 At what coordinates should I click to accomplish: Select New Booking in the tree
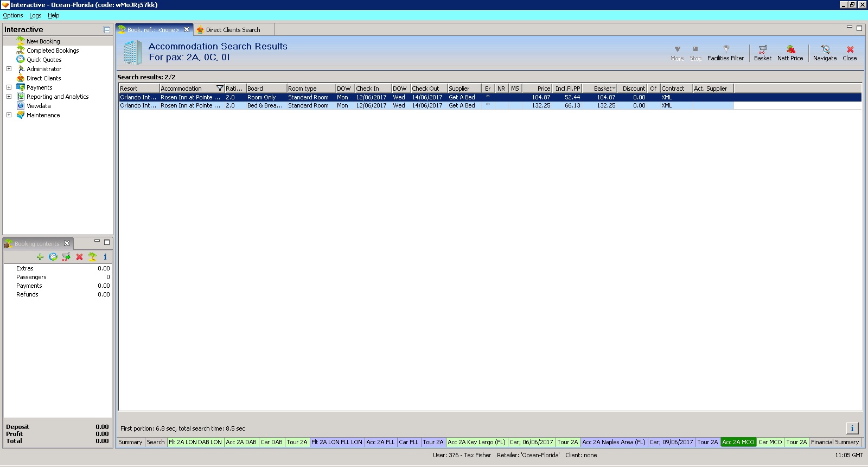(x=43, y=41)
